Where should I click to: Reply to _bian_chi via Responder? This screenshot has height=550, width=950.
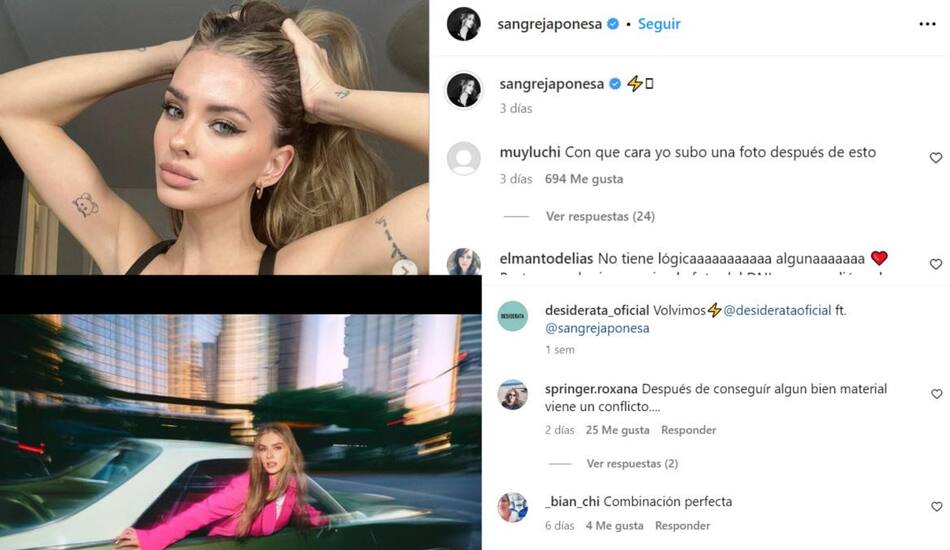tap(682, 526)
